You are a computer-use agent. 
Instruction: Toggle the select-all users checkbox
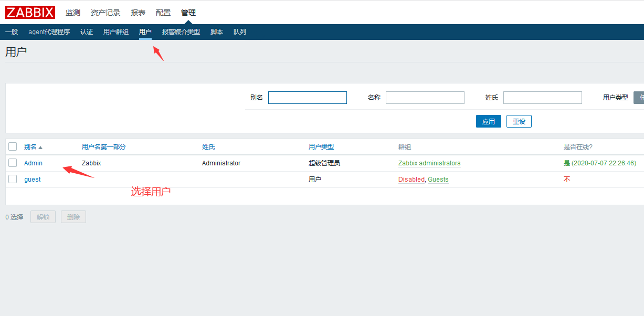click(13, 147)
